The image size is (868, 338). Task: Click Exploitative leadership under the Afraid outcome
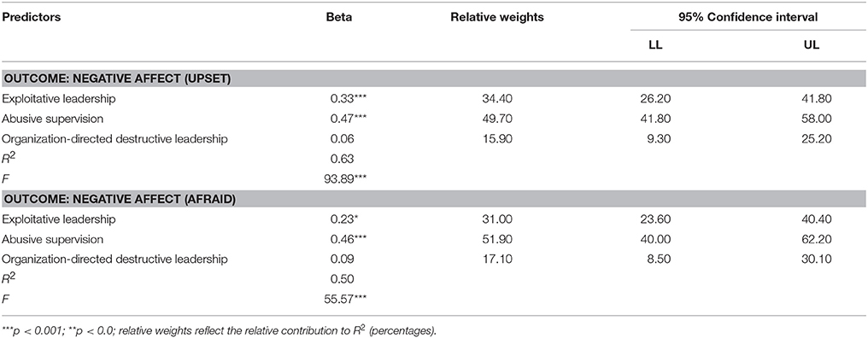pos(59,219)
